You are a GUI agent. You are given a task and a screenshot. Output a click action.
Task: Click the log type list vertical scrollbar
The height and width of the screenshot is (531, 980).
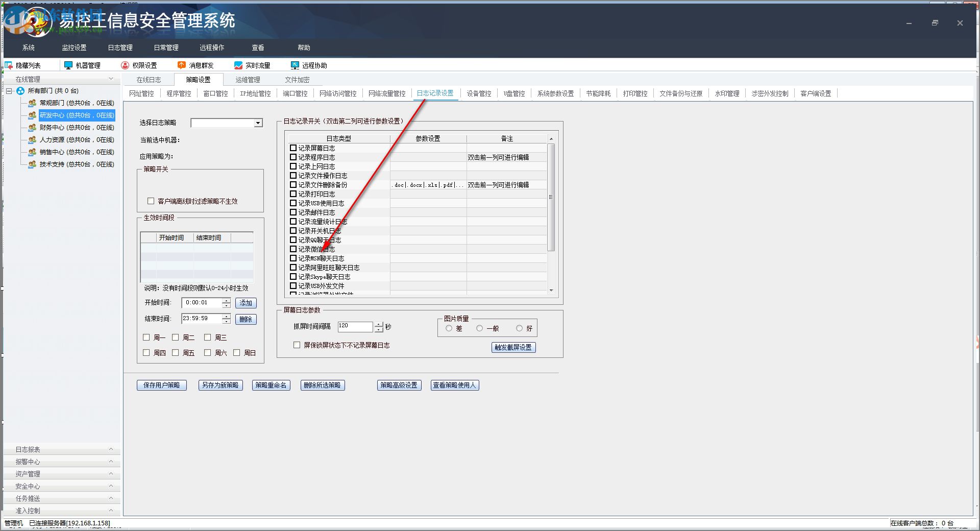tap(551, 197)
